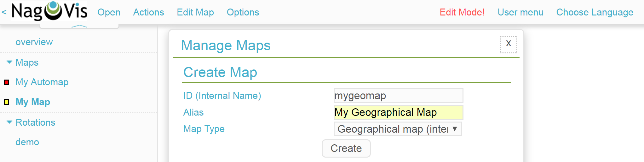Screen dimensions: 644x162
Task: Open the Actions menu
Action: click(148, 12)
